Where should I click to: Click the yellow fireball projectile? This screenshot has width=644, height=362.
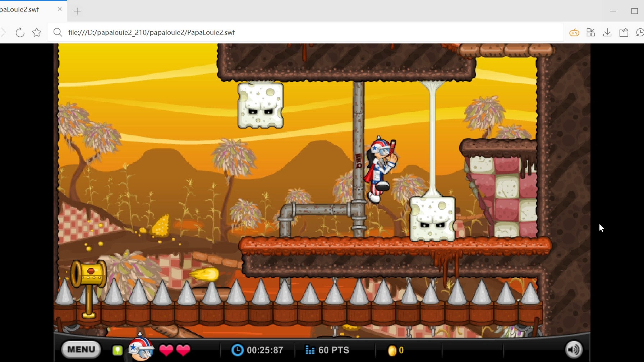[x=205, y=275]
